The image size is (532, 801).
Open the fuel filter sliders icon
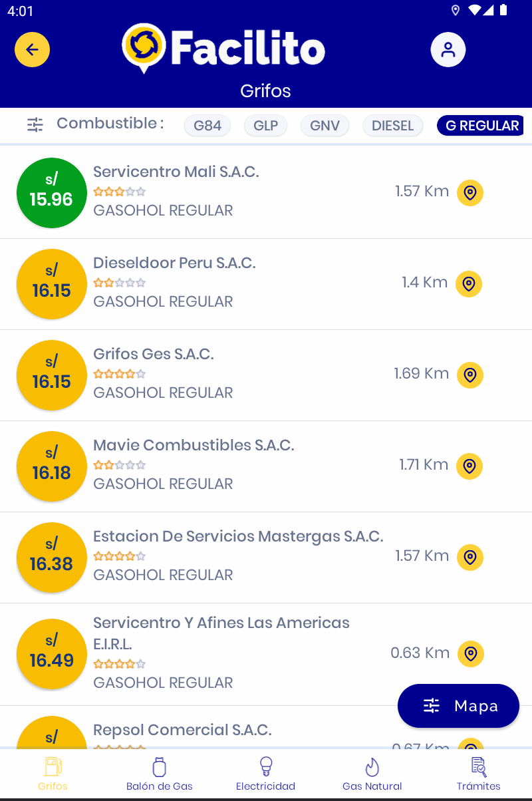(35, 124)
